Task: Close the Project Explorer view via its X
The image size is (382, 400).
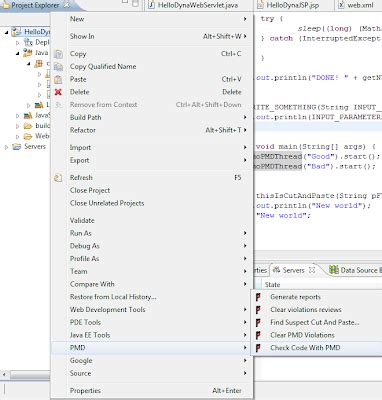Action: click(x=67, y=5)
